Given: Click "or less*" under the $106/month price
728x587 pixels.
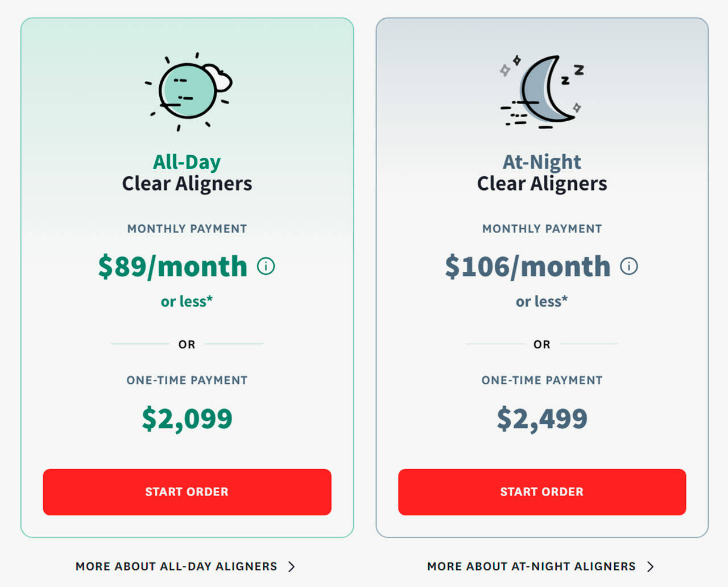Looking at the screenshot, I should pyautogui.click(x=541, y=301).
